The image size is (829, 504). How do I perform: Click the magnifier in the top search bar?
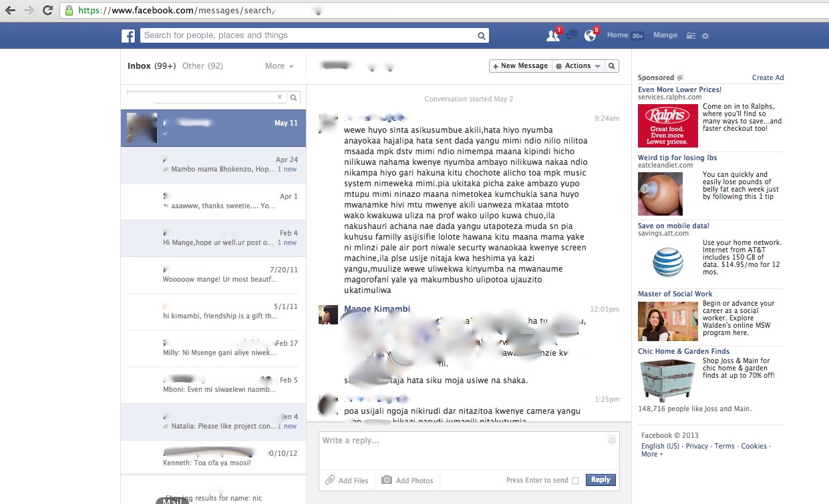coord(481,36)
